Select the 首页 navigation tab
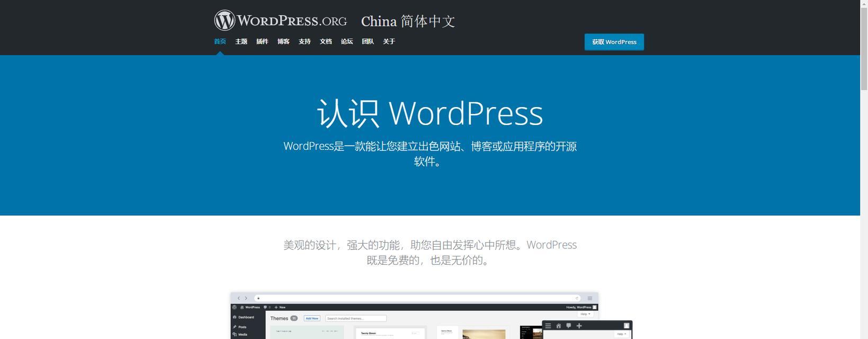Image resolution: width=868 pixels, height=339 pixels. coord(220,41)
